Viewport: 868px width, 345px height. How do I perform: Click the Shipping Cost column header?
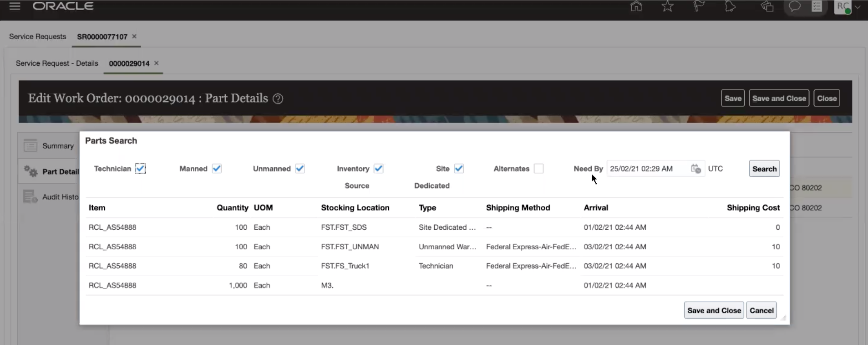click(x=753, y=208)
